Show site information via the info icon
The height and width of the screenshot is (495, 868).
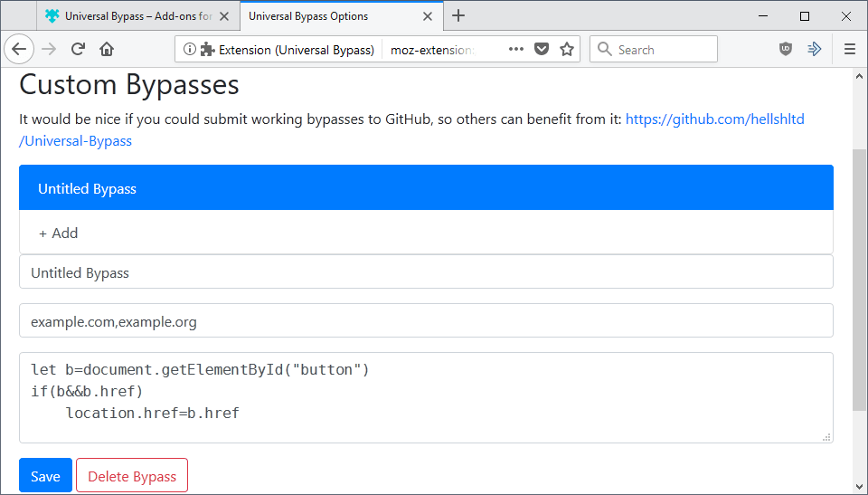click(x=189, y=50)
